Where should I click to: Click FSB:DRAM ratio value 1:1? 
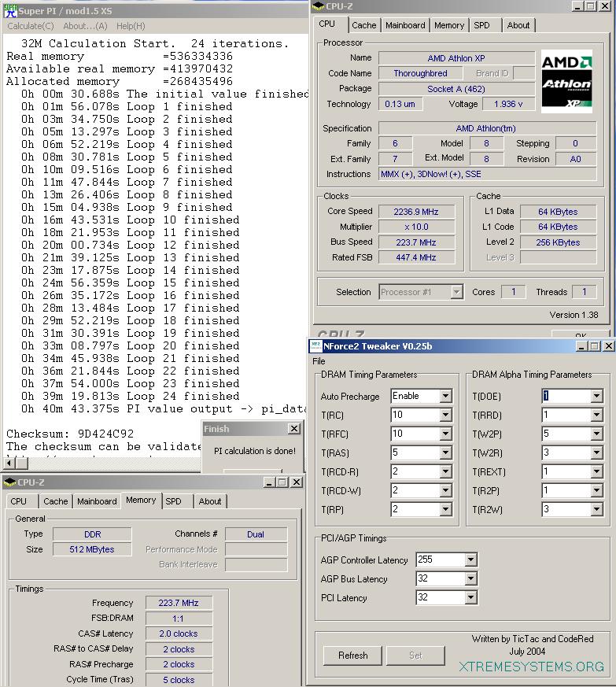coord(179,619)
